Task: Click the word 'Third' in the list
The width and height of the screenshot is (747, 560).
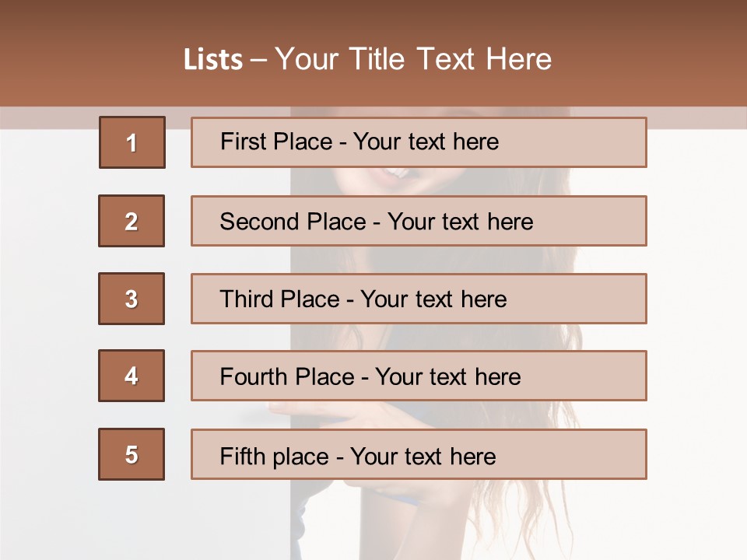Action: coord(246,299)
